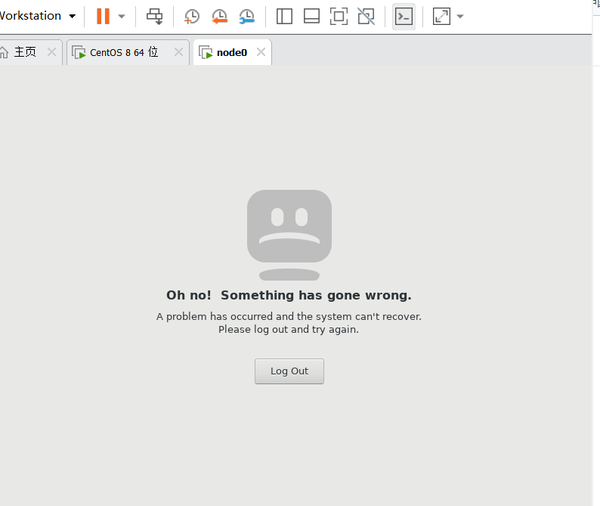Take a snapshot with the clock plus icon
The width and height of the screenshot is (600, 506).
[x=192, y=16]
